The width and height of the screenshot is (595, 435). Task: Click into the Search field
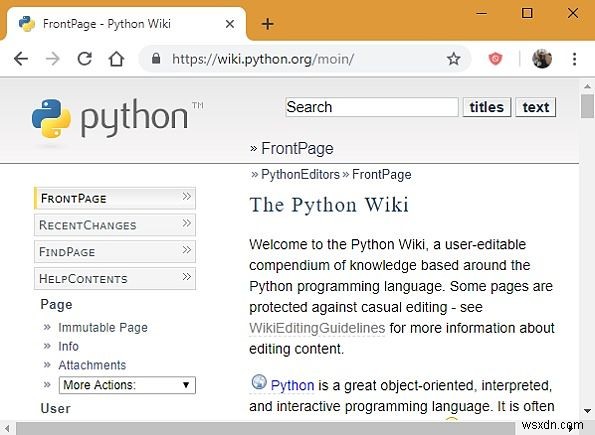tap(371, 107)
